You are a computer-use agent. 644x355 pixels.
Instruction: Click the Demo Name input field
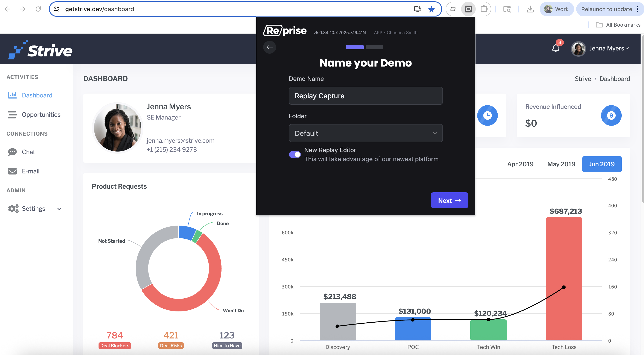click(366, 96)
